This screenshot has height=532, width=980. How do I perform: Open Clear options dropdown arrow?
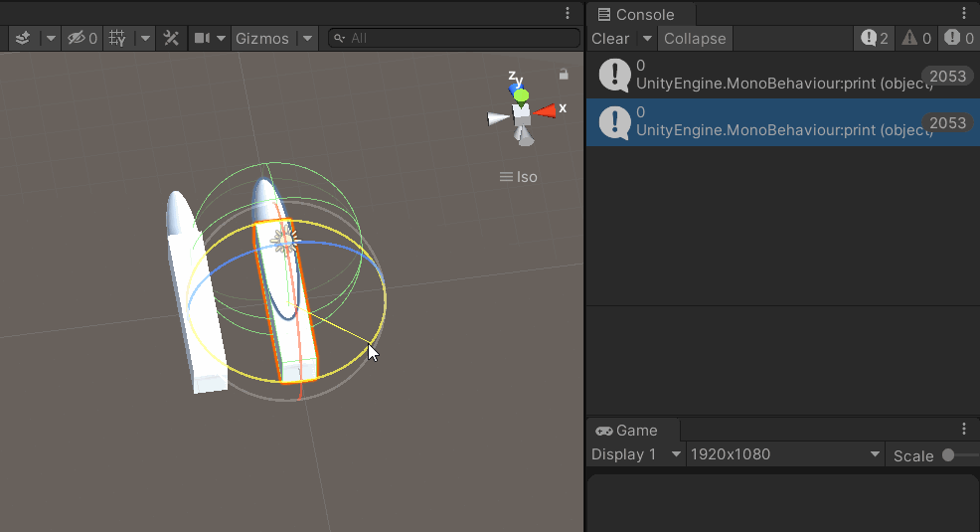[647, 39]
